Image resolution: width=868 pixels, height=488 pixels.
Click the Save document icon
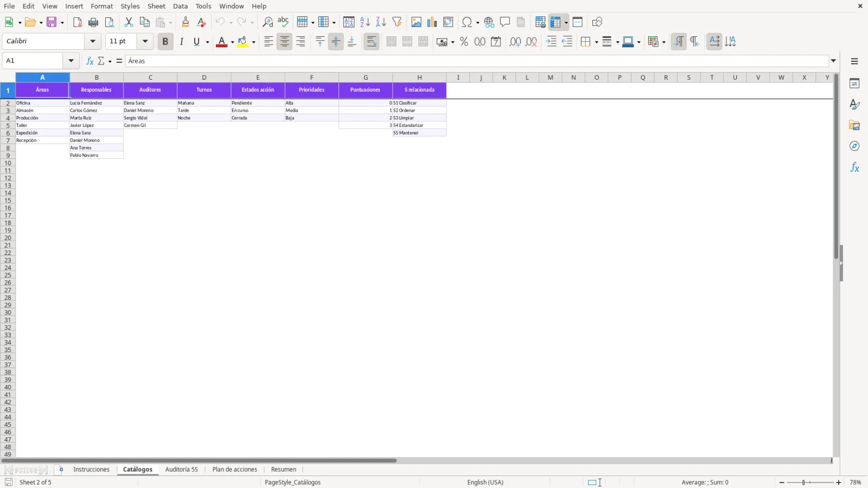point(52,22)
